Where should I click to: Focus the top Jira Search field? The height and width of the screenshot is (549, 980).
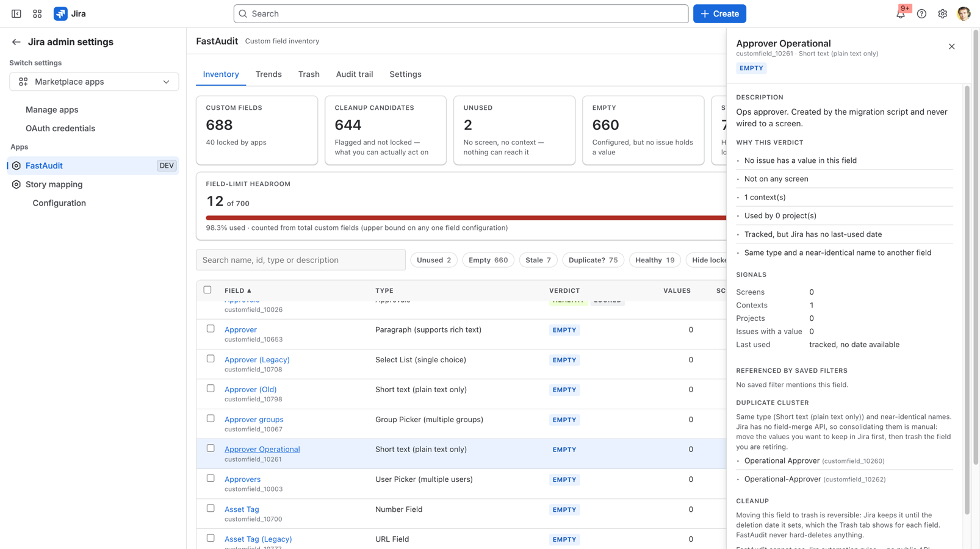[x=461, y=13]
